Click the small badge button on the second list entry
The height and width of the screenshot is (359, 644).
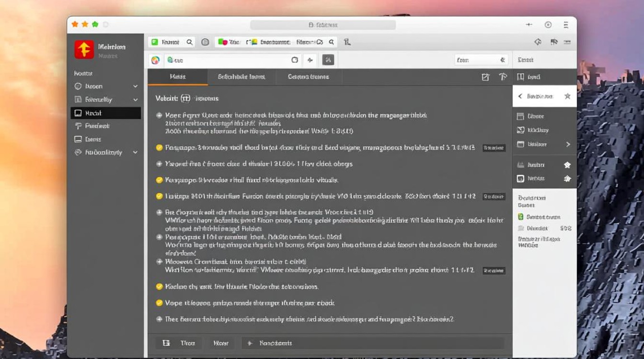494,148
